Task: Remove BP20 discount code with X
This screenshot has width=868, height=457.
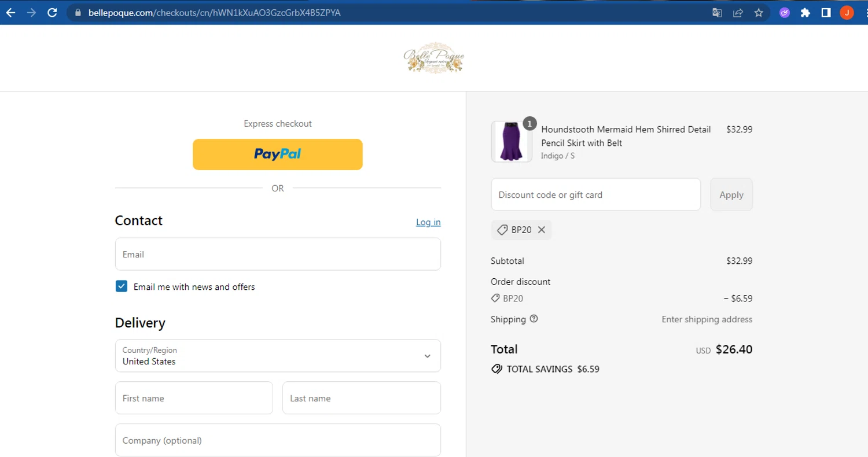Action: click(542, 230)
